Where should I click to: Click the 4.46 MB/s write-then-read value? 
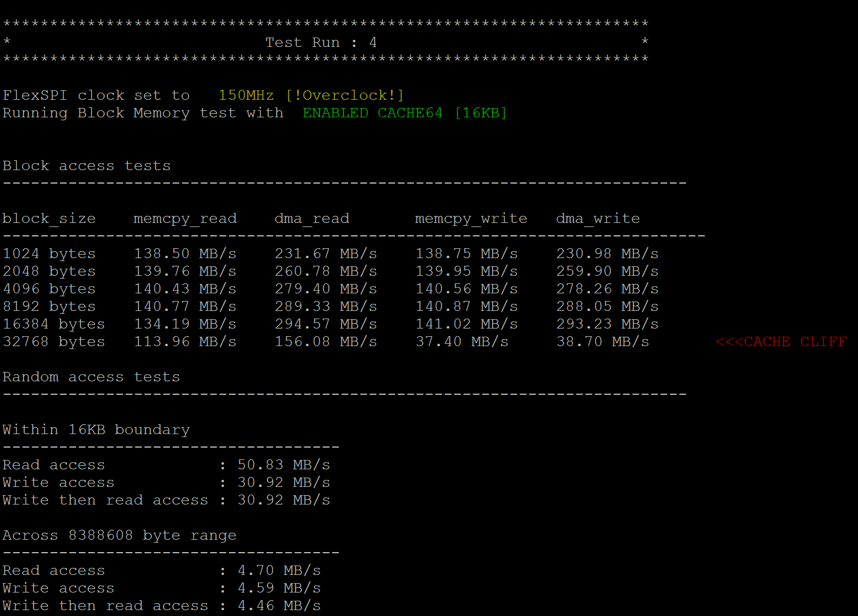279,606
